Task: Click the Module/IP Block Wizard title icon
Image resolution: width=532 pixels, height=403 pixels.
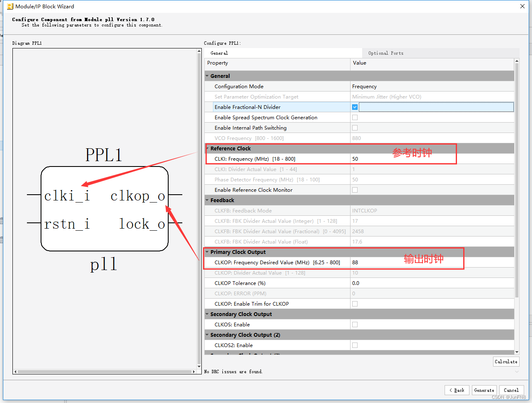Action: tap(10, 6)
